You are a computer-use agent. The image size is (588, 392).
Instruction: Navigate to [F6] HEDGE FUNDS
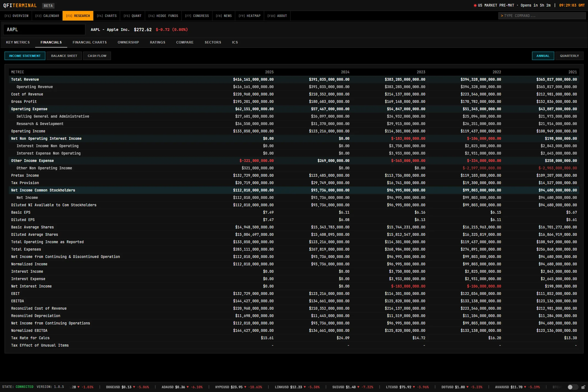click(x=163, y=16)
